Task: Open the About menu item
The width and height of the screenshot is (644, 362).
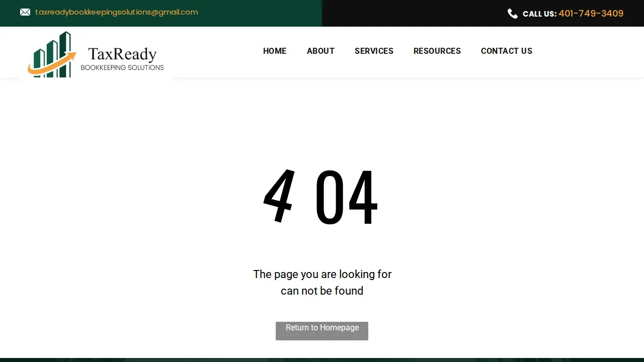Action: click(x=320, y=51)
